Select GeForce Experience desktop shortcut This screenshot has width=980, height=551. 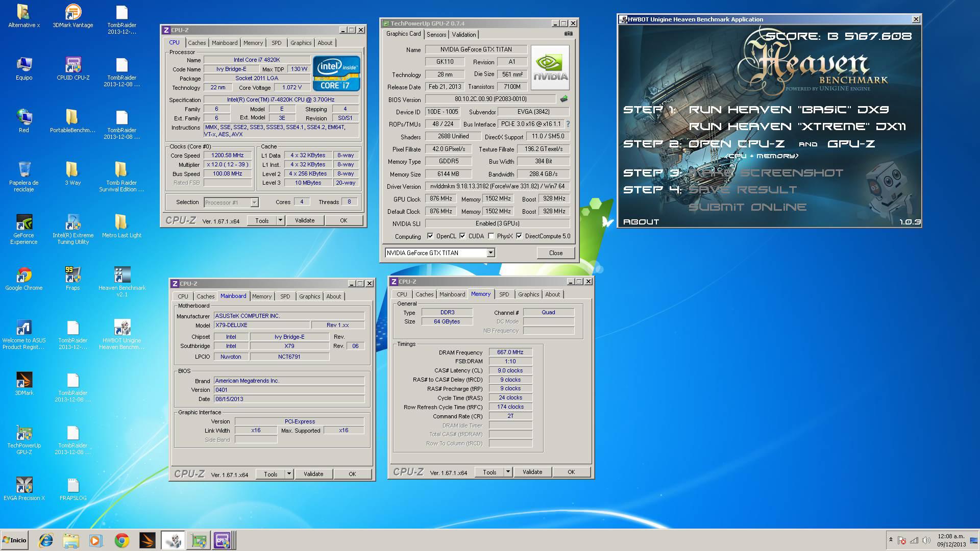[24, 229]
